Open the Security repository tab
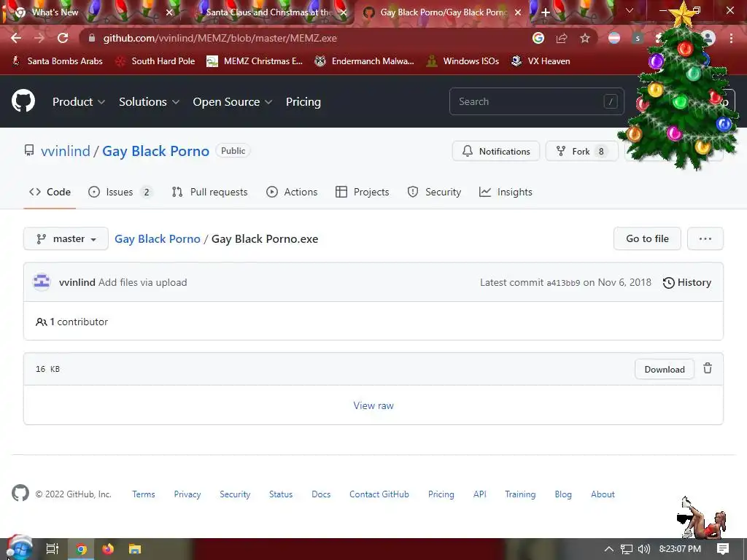 pyautogui.click(x=434, y=192)
